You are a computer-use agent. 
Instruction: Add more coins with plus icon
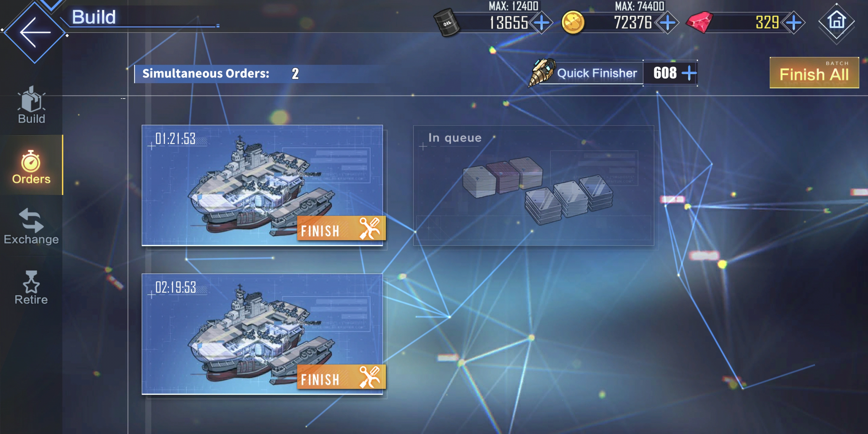(x=667, y=23)
